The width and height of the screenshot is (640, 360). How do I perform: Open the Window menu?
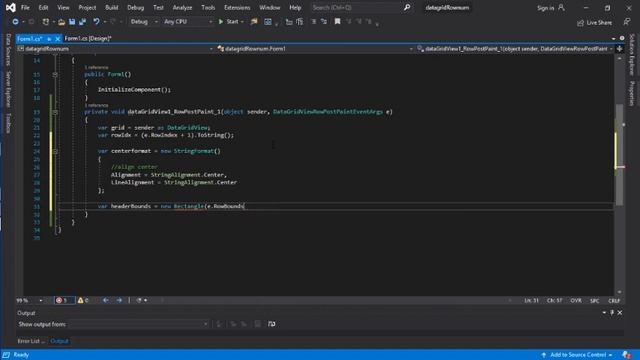click(x=270, y=7)
